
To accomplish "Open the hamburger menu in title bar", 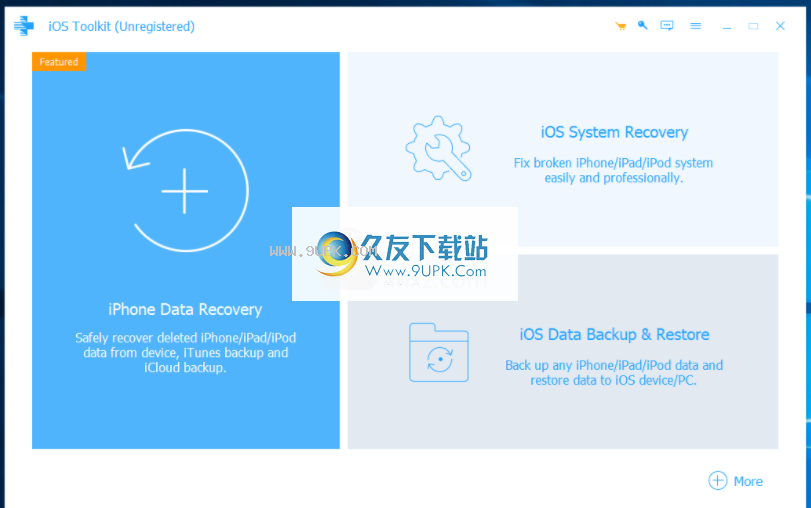I will tap(696, 26).
